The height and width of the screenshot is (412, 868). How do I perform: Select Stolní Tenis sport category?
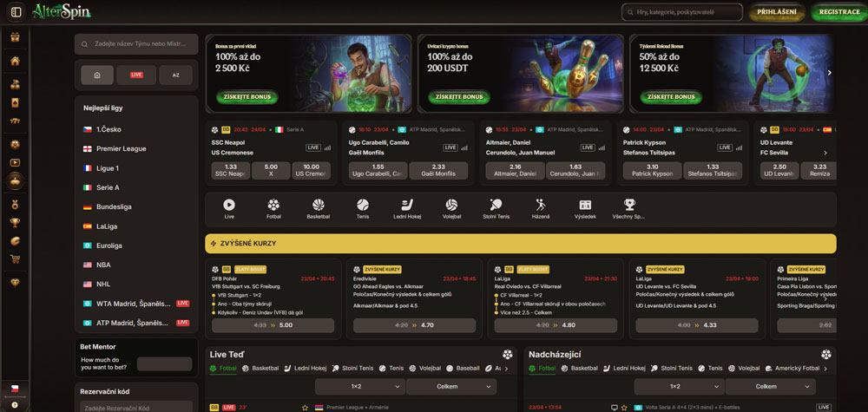[496, 209]
